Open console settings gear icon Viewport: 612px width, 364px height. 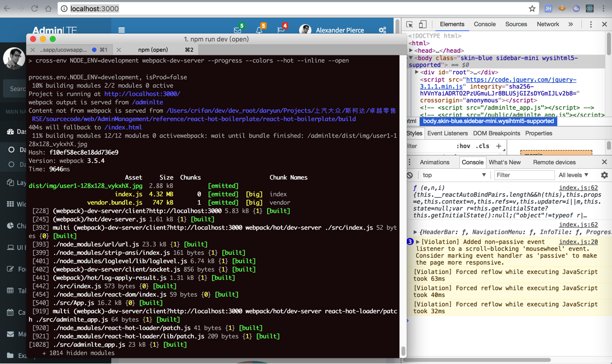tap(604, 175)
